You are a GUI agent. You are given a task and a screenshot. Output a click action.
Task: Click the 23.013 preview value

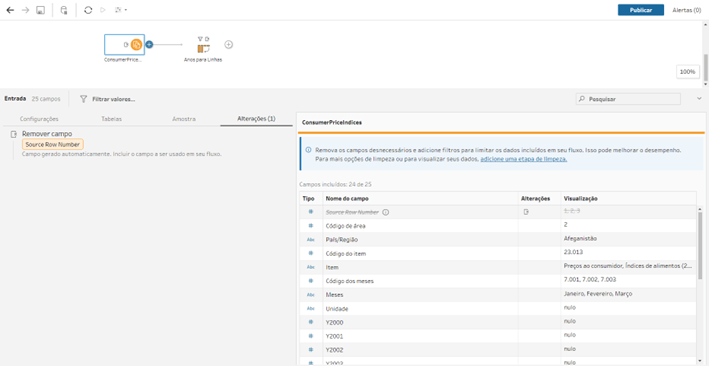pos(572,252)
